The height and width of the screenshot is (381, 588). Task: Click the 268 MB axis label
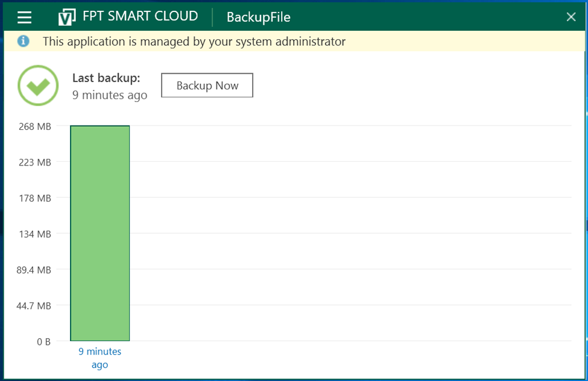tap(35, 127)
